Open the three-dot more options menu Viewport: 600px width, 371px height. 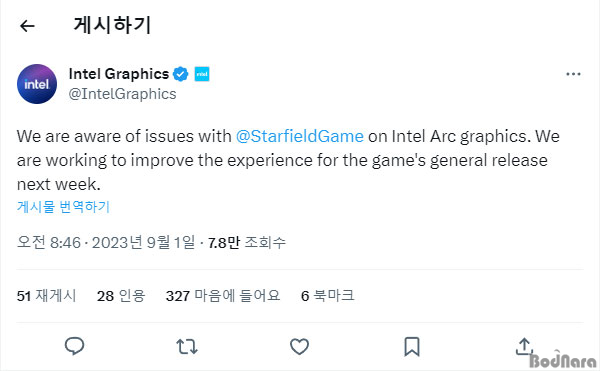pos(573,74)
